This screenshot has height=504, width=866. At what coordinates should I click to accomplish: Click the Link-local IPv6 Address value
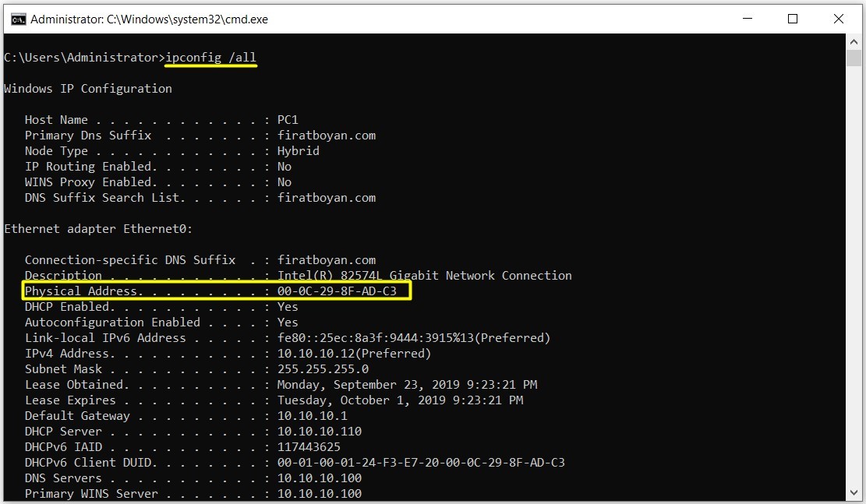pos(413,338)
